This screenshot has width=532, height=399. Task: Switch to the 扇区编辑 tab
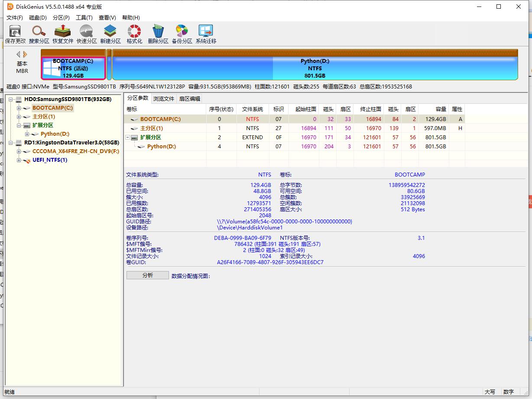(x=190, y=99)
